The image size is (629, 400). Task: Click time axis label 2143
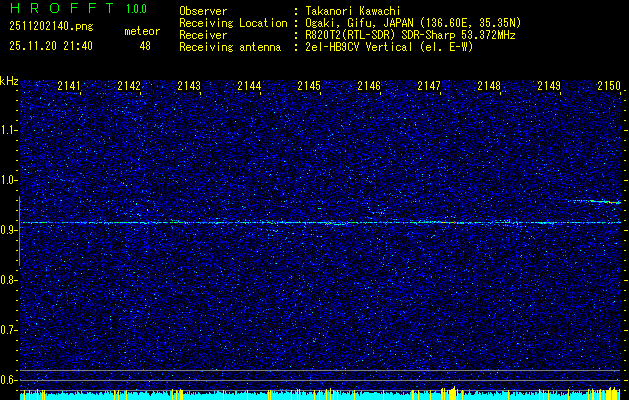[x=189, y=86]
